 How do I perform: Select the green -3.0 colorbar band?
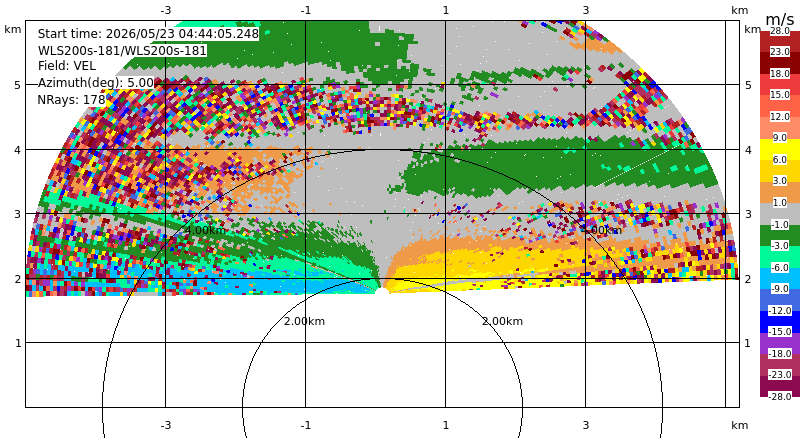[780, 235]
